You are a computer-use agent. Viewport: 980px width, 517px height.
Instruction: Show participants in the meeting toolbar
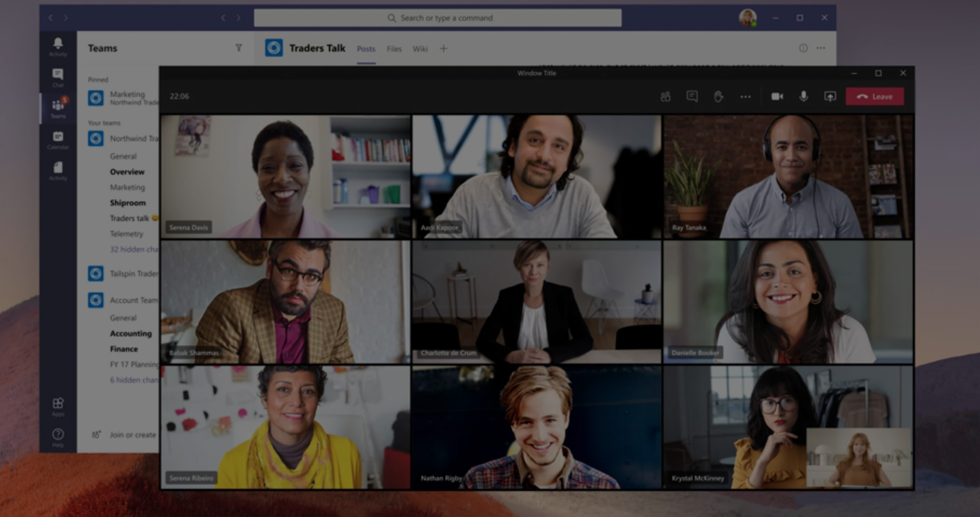click(x=665, y=97)
